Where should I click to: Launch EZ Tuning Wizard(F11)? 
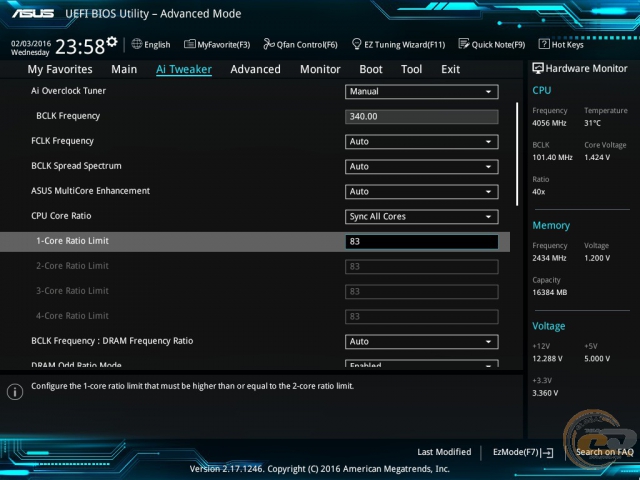(398, 44)
